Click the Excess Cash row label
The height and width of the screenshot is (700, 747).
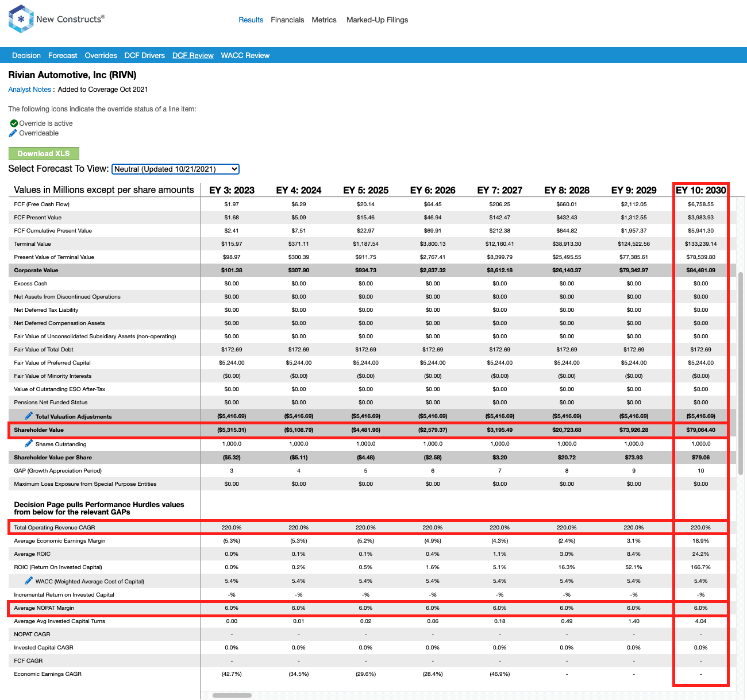[31, 284]
